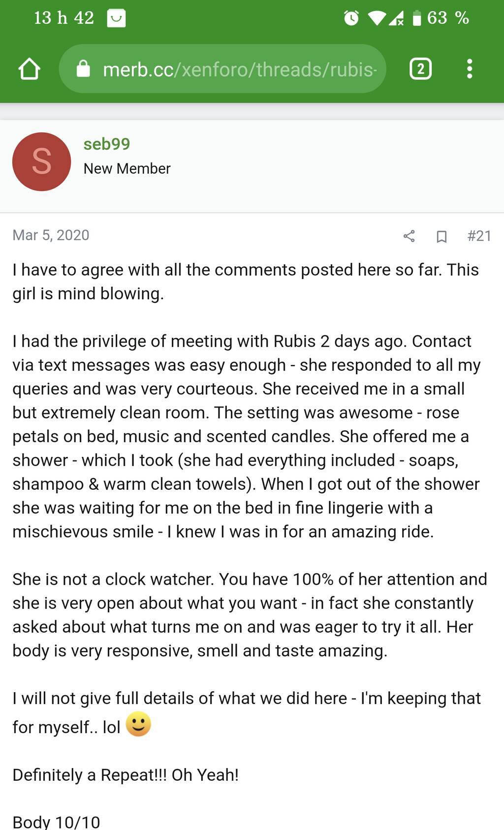
Task: Bookmark post #21 with the bookmark icon
Action: tap(441, 237)
